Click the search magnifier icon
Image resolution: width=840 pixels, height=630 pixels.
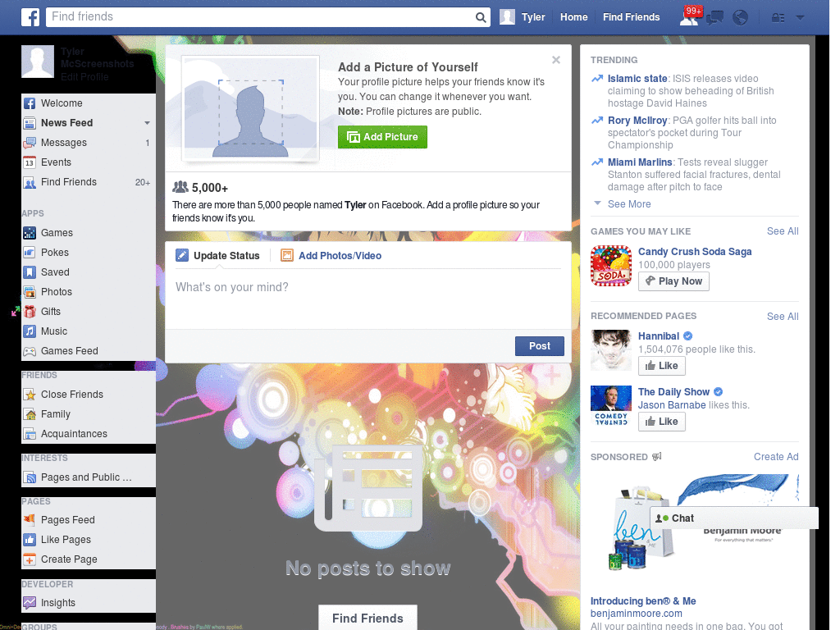(x=481, y=17)
